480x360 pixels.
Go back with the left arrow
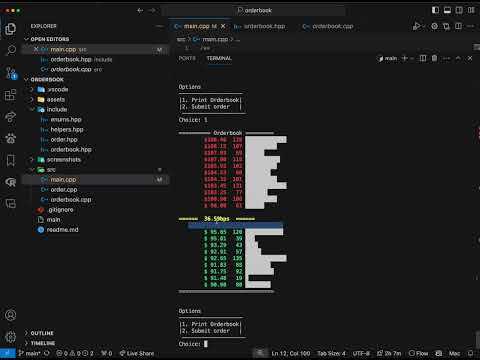click(140, 10)
